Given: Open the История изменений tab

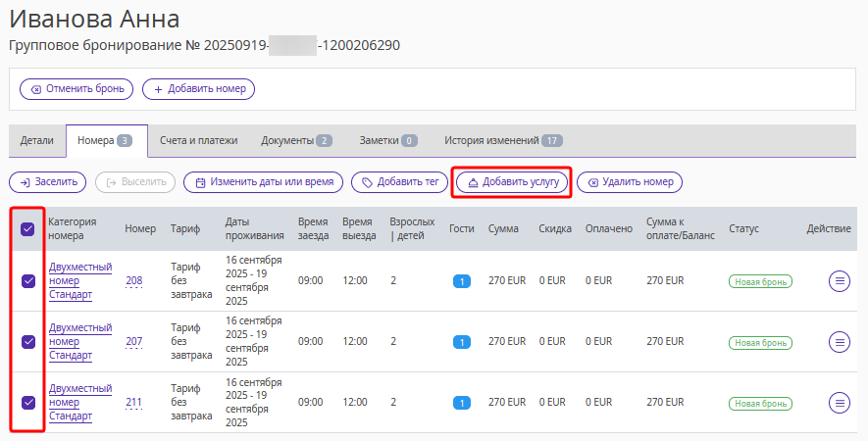Looking at the screenshot, I should tap(503, 140).
